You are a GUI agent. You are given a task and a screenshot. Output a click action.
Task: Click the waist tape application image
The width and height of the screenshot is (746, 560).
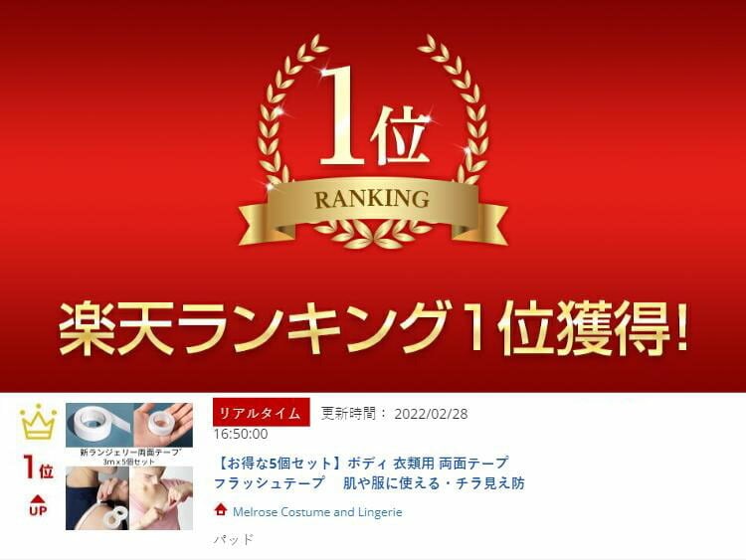[97, 497]
